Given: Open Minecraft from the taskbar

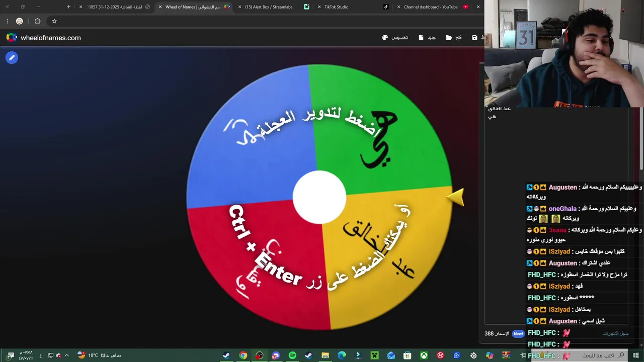Looking at the screenshot, I should tap(374, 355).
